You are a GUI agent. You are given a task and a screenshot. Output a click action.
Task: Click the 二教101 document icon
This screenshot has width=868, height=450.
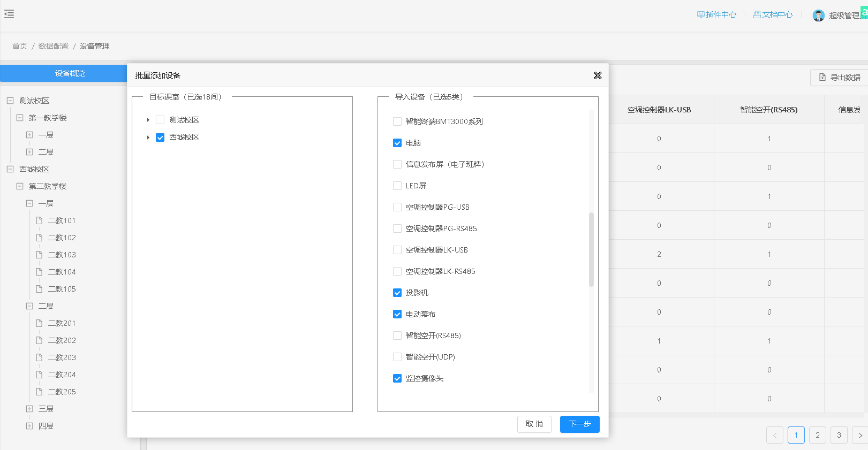click(x=39, y=220)
